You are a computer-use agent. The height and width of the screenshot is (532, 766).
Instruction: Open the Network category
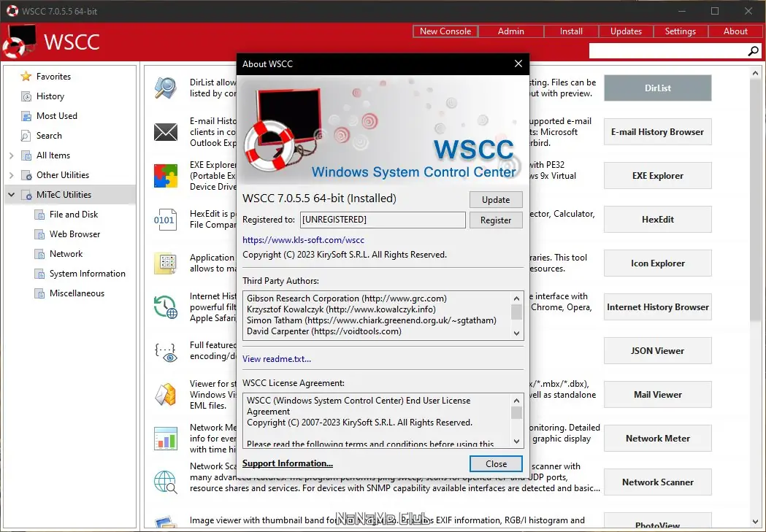pyautogui.click(x=66, y=254)
